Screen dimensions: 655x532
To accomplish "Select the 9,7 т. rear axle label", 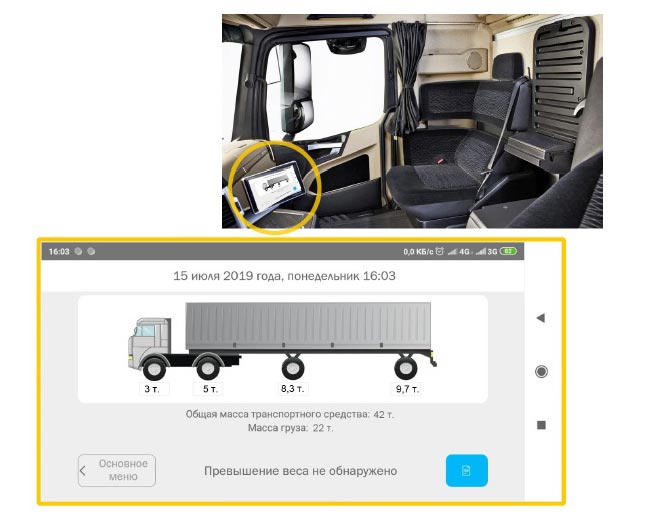I will (x=407, y=389).
